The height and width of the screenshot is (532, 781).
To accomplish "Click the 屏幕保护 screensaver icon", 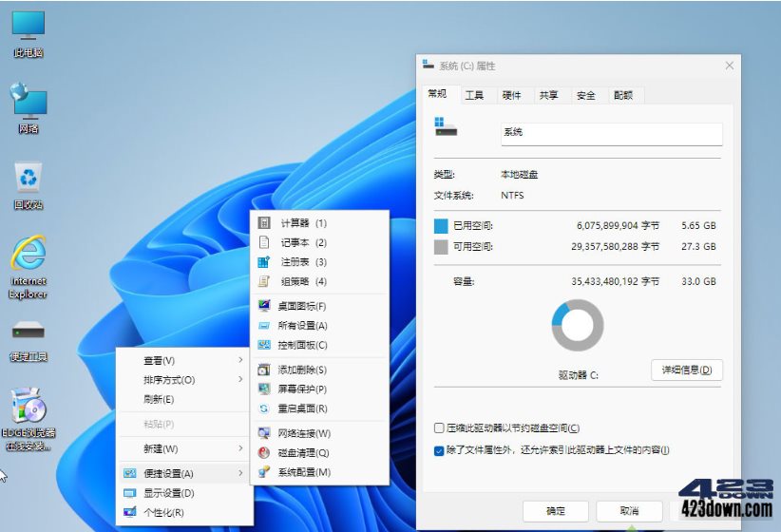I will [264, 389].
